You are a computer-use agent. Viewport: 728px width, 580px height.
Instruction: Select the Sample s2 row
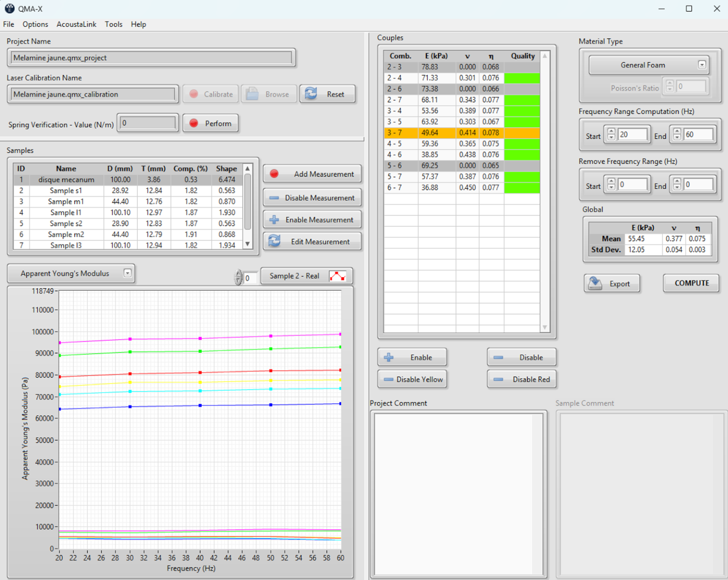coord(128,223)
